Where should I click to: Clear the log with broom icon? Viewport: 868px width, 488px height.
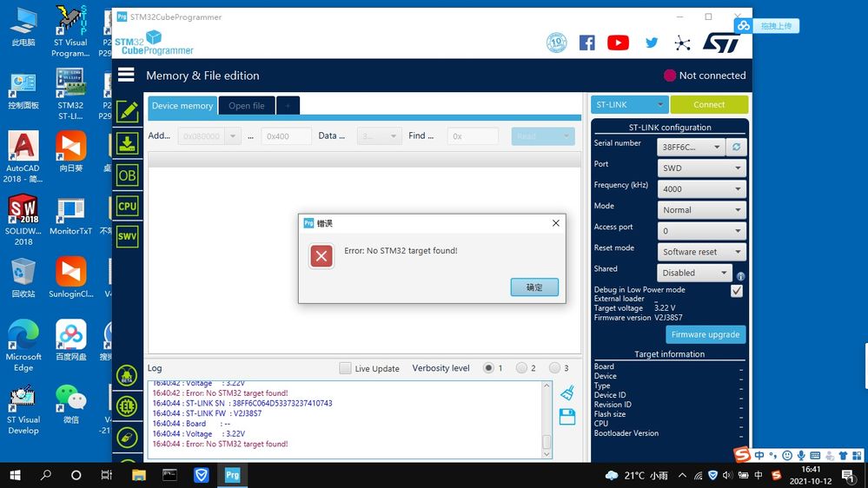click(x=567, y=392)
